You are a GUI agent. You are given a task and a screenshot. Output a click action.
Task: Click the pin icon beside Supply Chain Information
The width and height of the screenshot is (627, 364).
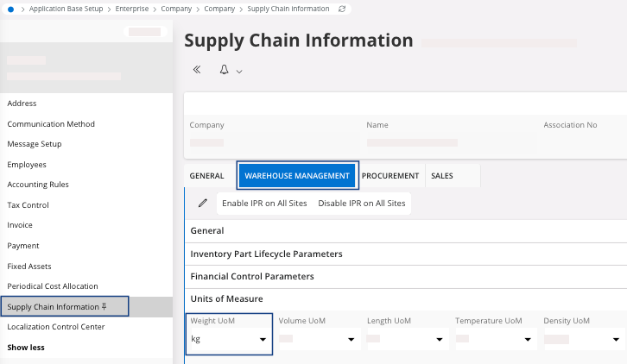coord(104,306)
